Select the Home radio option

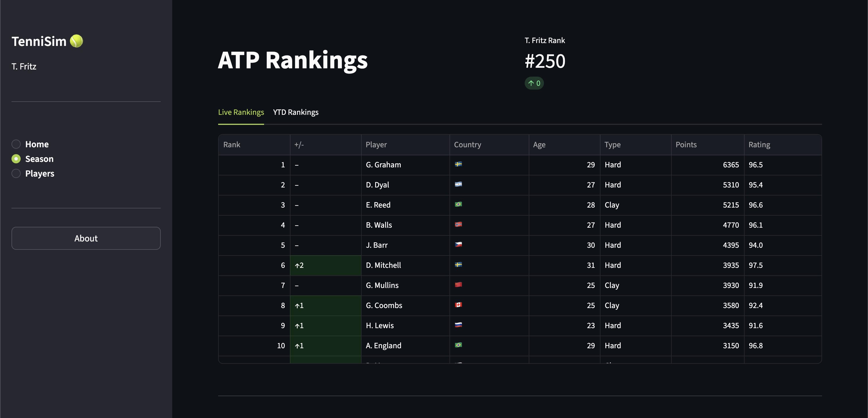click(16, 144)
